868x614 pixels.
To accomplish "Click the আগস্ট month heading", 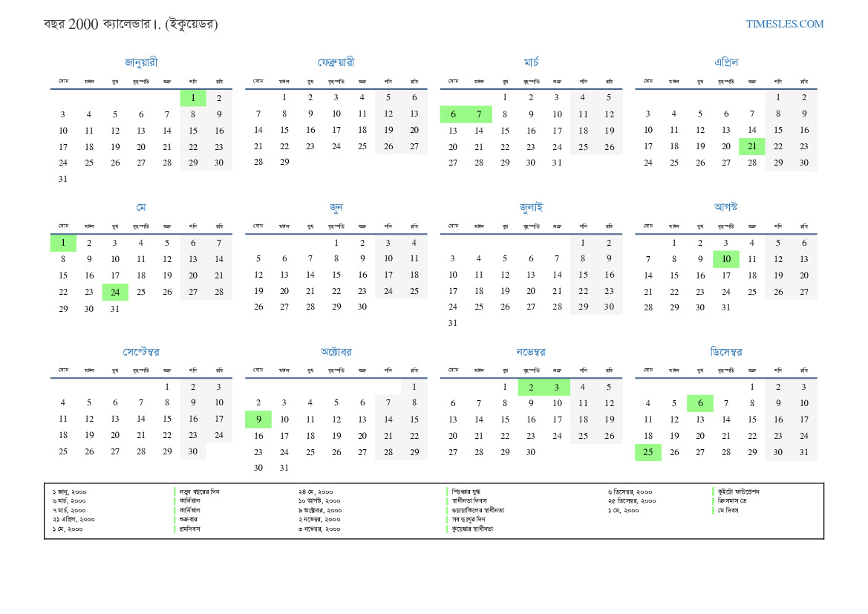I will point(725,207).
